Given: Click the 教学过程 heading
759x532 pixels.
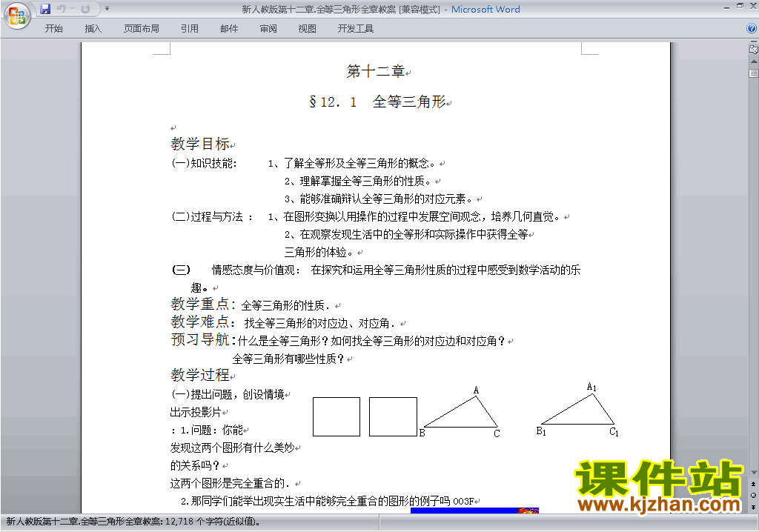Looking at the screenshot, I should point(200,375).
